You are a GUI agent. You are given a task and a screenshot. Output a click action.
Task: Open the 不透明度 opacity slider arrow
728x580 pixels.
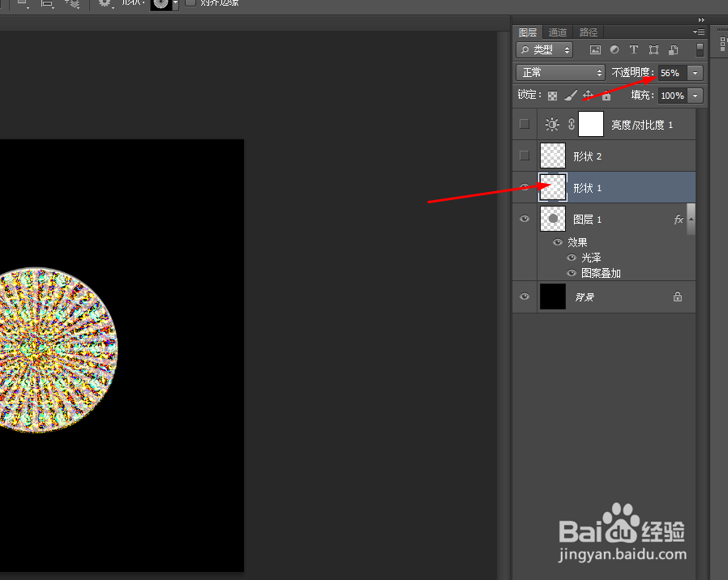click(695, 73)
